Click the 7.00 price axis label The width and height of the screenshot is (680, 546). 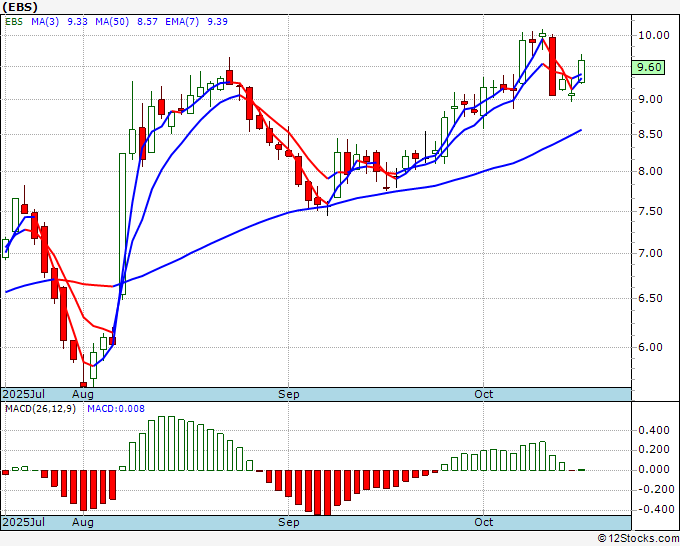651,253
